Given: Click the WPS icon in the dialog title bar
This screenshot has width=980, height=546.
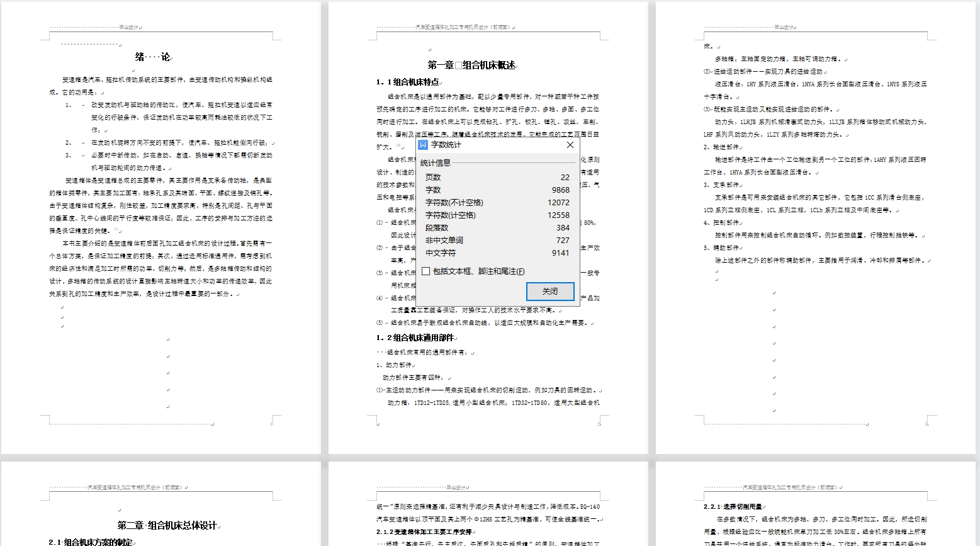Looking at the screenshot, I should coord(423,145).
